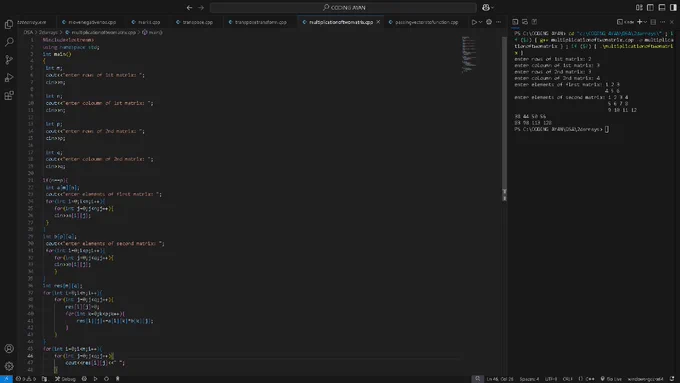Switch to the passingvectortofunction.cpp tab
Screen dimensions: 680x383
(x=423, y=22)
